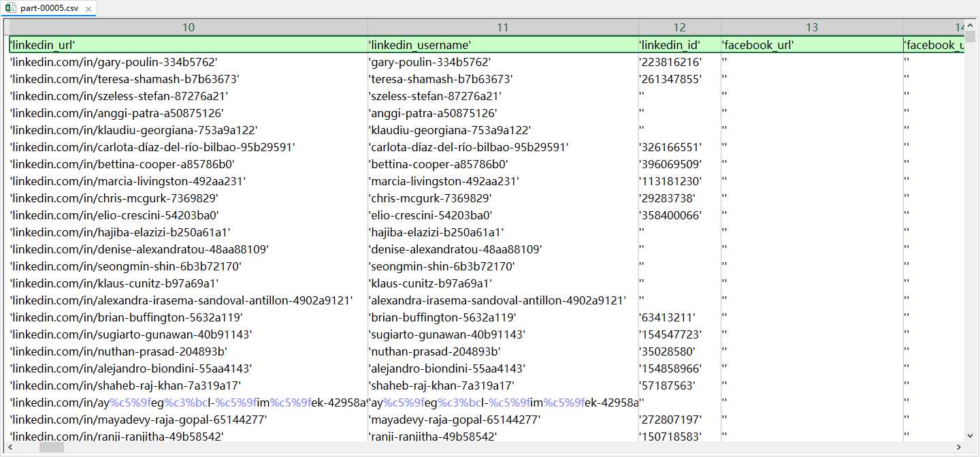Click the 'linkedin_username' header cell
This screenshot has width=980, height=457.
click(503, 45)
